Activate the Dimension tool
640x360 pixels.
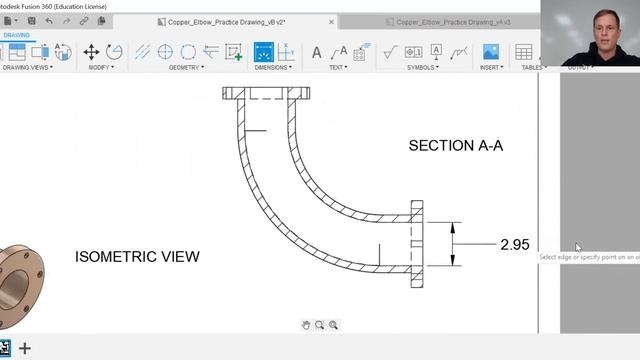pyautogui.click(x=264, y=52)
